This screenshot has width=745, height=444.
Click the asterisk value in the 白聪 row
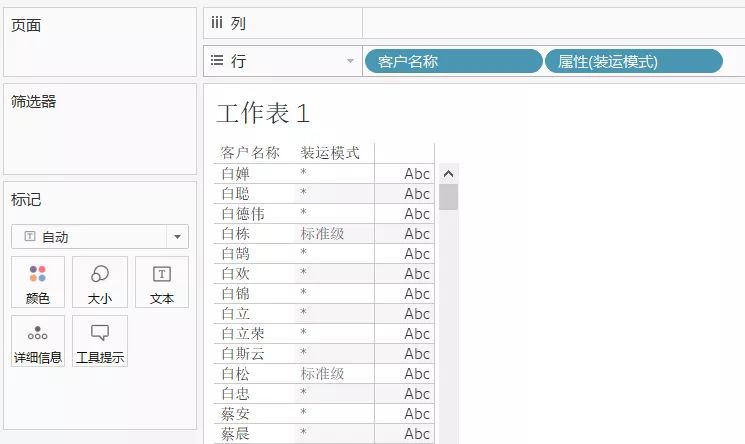pyautogui.click(x=304, y=193)
